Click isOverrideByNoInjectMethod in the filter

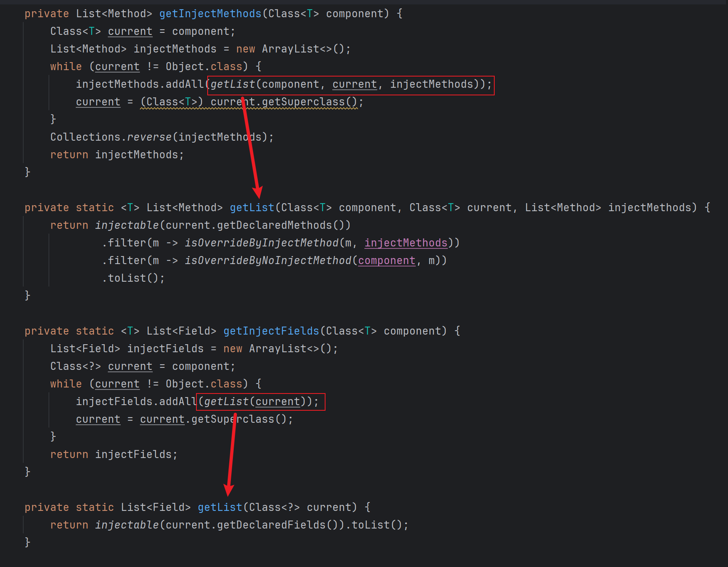tap(268, 260)
